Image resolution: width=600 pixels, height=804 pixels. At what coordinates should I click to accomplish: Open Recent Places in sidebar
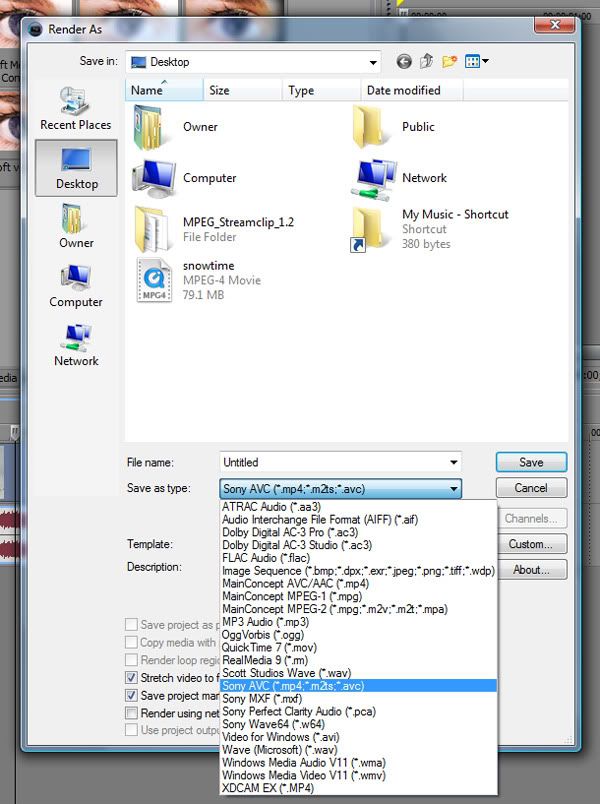(75, 109)
